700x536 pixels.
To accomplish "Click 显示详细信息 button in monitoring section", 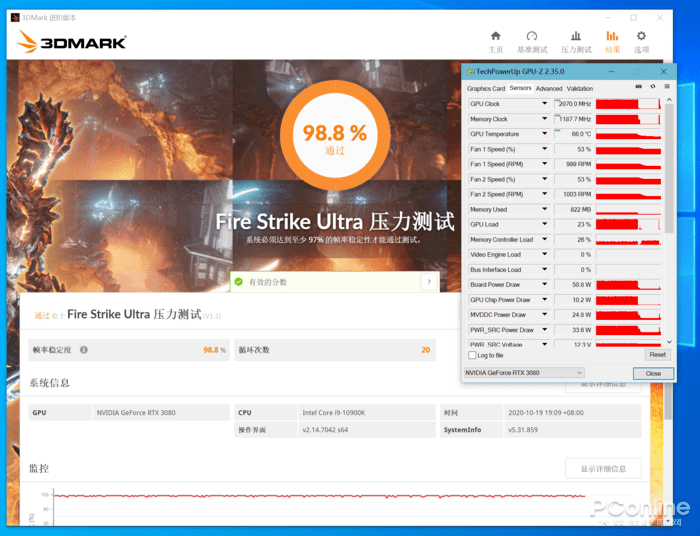I will coord(603,469).
